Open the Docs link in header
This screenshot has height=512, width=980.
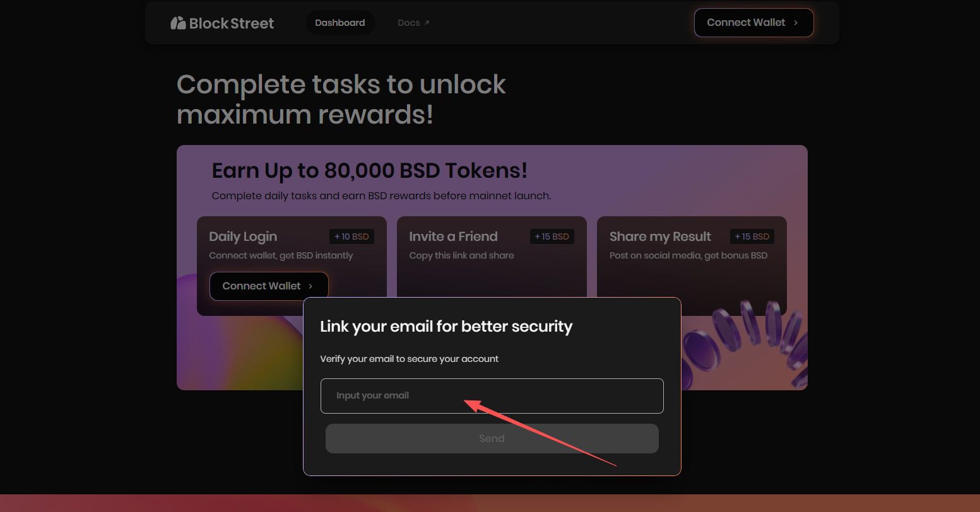point(408,23)
